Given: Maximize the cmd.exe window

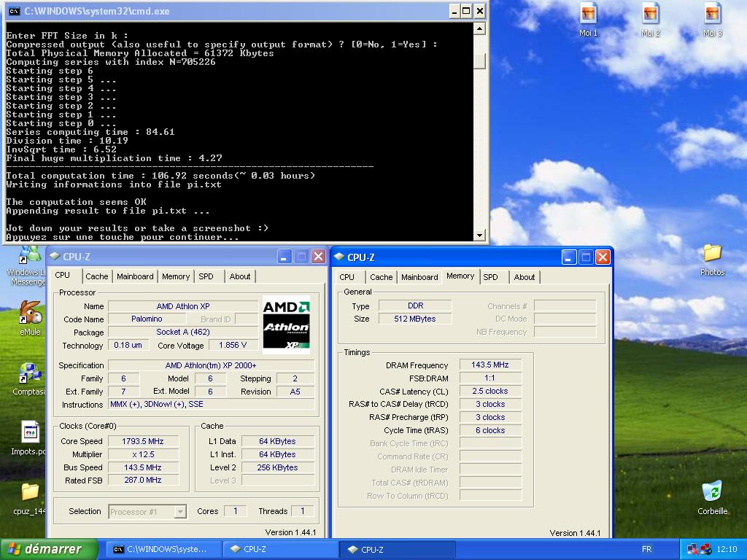Looking at the screenshot, I should [467, 11].
